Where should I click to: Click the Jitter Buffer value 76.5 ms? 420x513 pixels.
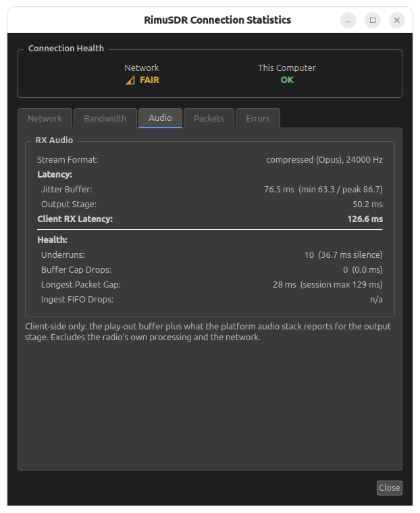point(323,190)
